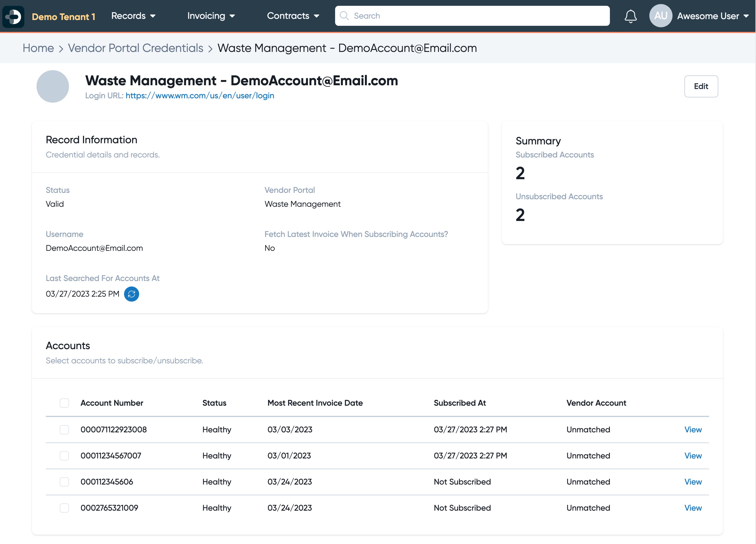View account 0002765321009
Viewport: 756px width, 544px height.
693,508
